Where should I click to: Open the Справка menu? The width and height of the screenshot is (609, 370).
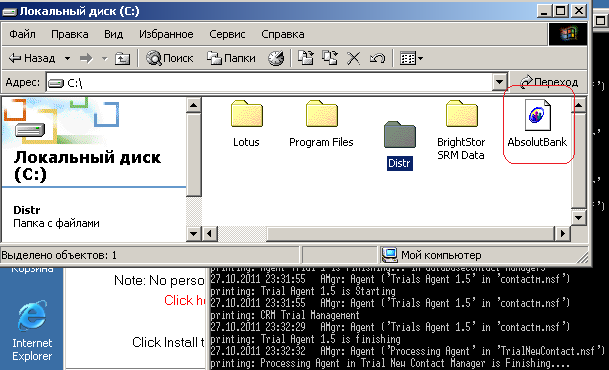click(283, 34)
